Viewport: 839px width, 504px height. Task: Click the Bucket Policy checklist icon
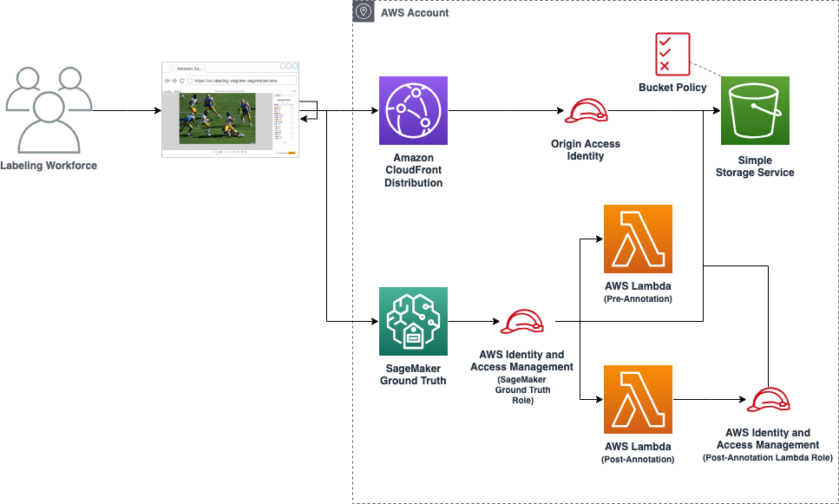[x=672, y=54]
